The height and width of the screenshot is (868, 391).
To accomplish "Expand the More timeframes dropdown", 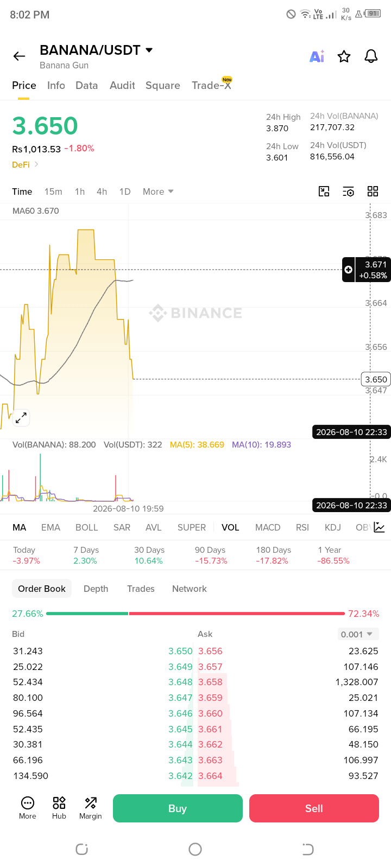I will [158, 192].
